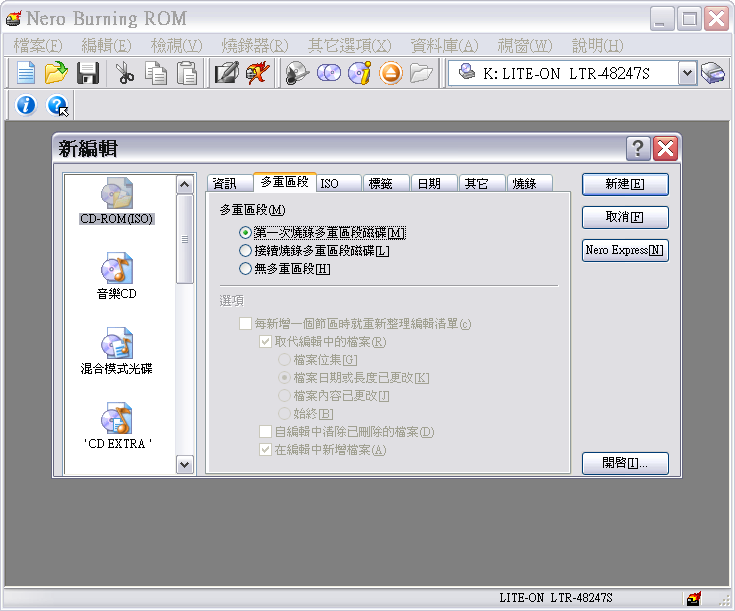The width and height of the screenshot is (735, 611).
Task: Open the 視窗(W) menu
Action: pos(525,45)
